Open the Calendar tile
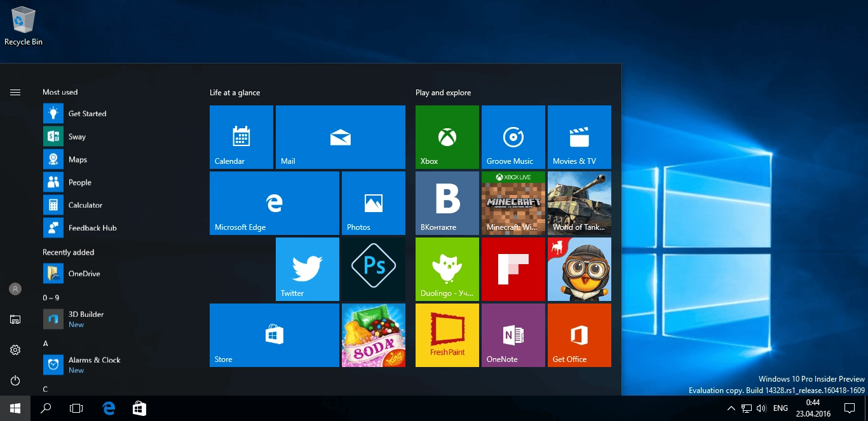 241,137
